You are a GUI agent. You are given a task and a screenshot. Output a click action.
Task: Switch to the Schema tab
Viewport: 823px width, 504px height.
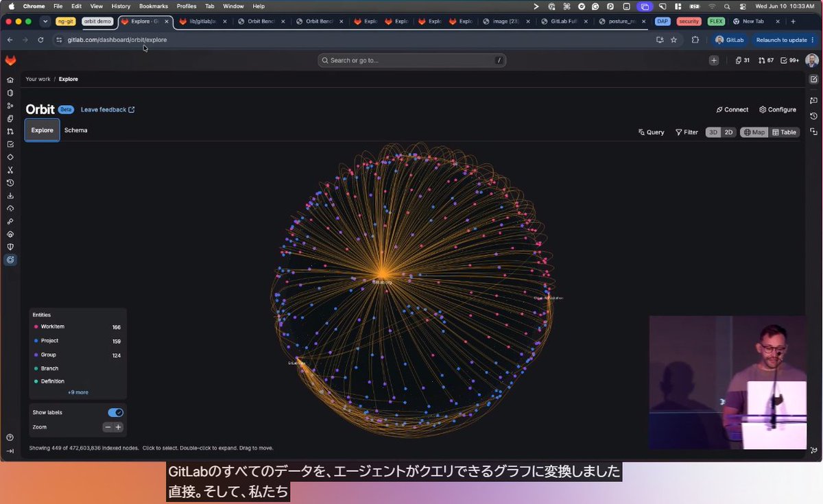point(75,130)
